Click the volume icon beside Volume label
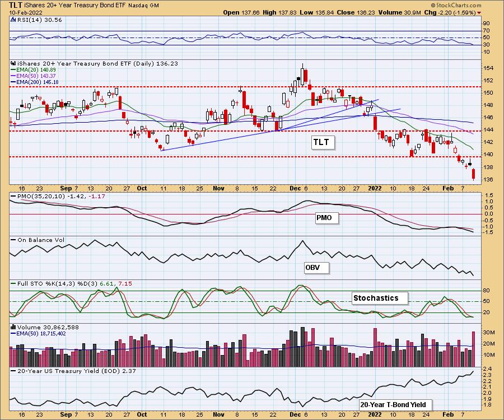This screenshot has height=420, width=504. tap(13, 327)
